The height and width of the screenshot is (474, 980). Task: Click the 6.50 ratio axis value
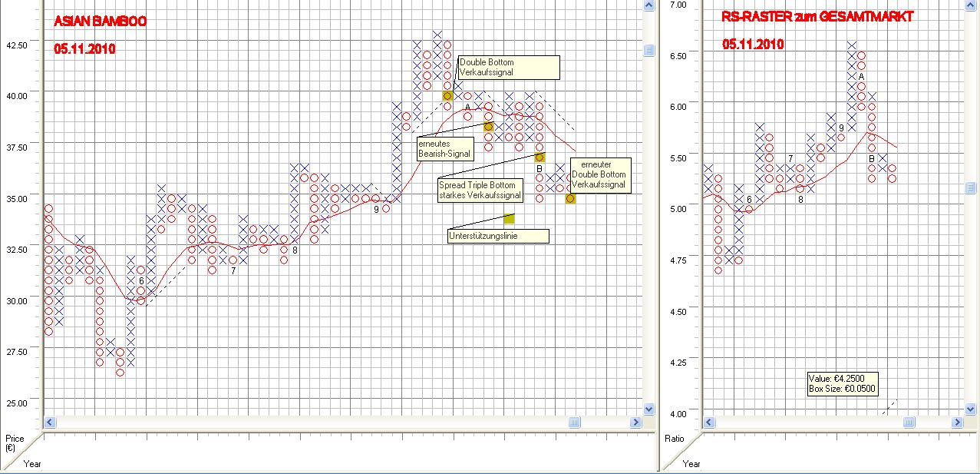click(677, 56)
